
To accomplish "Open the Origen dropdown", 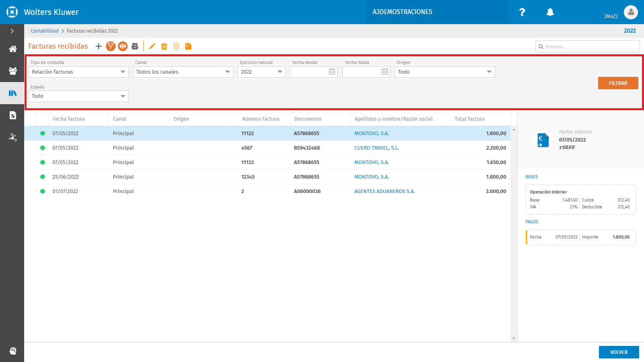I will coord(445,72).
